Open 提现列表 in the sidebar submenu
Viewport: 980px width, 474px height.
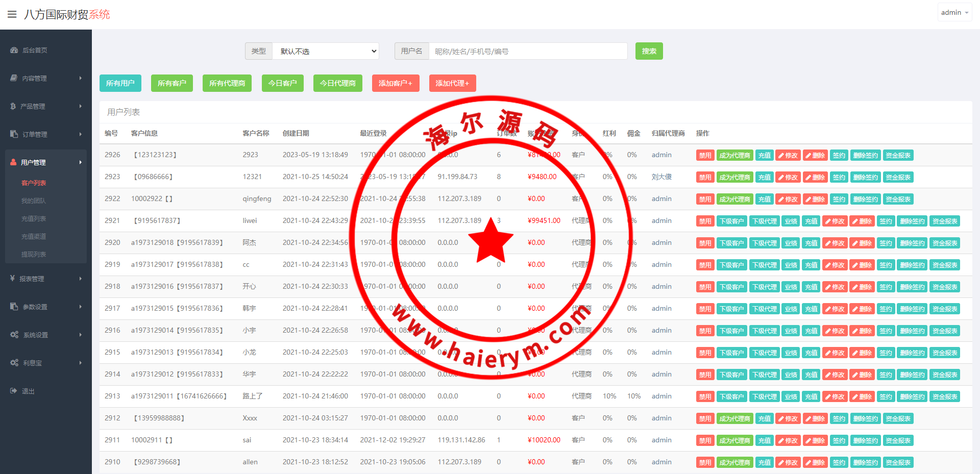tap(34, 254)
